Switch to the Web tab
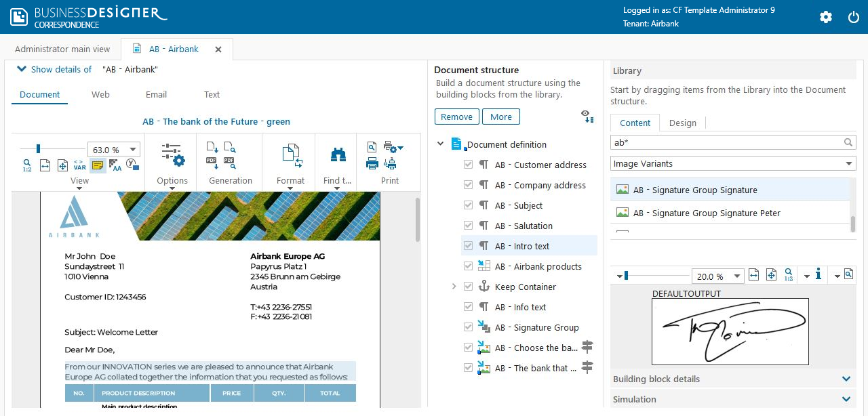 (x=100, y=95)
